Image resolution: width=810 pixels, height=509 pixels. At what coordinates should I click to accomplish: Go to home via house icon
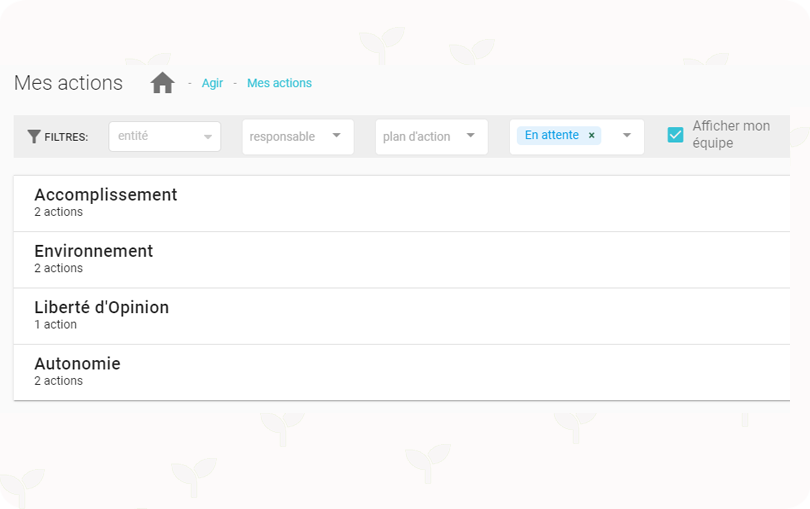click(x=162, y=83)
